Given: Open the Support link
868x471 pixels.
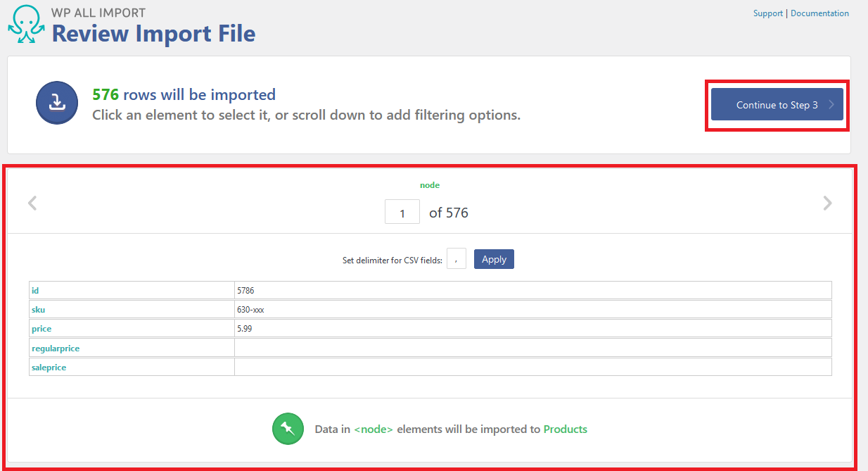Looking at the screenshot, I should pyautogui.click(x=768, y=13).
